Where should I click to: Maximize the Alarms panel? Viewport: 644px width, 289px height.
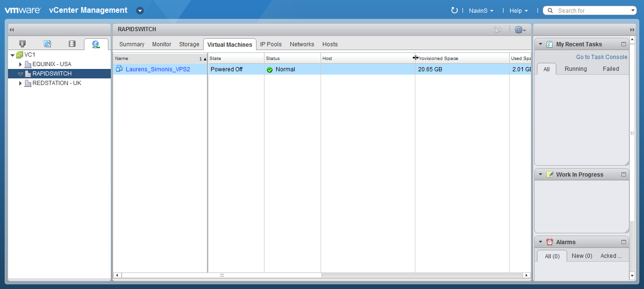[624, 242]
